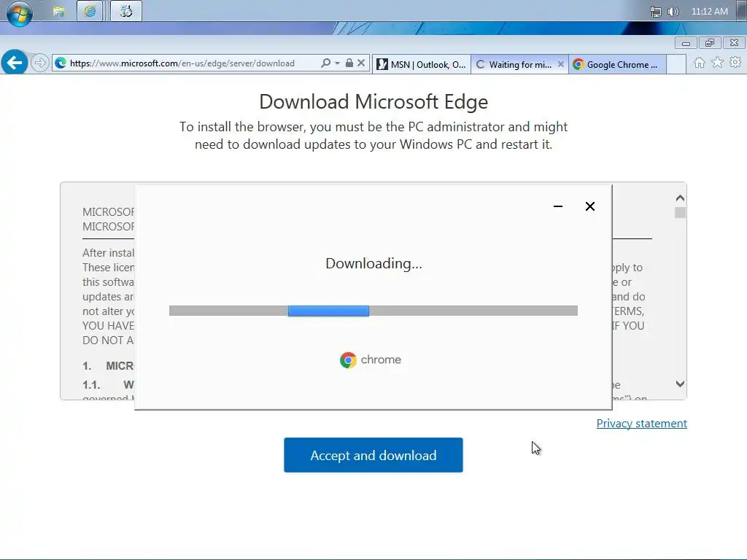Focus the microsoft.com address bar URL

182,63
